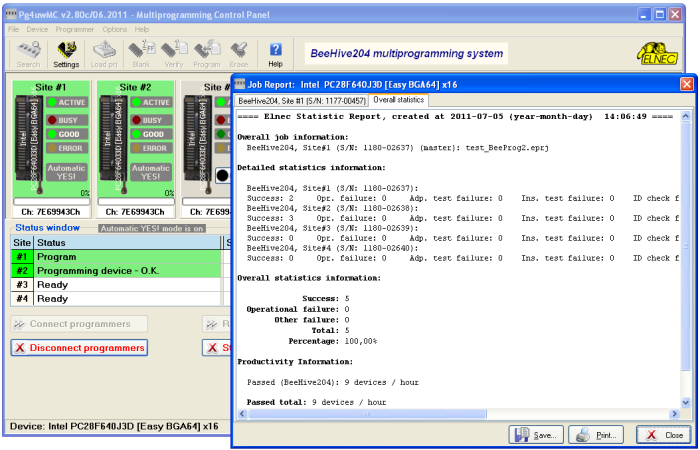The image size is (700, 450).
Task: Close the Job Report with Close button
Action: tap(664, 435)
